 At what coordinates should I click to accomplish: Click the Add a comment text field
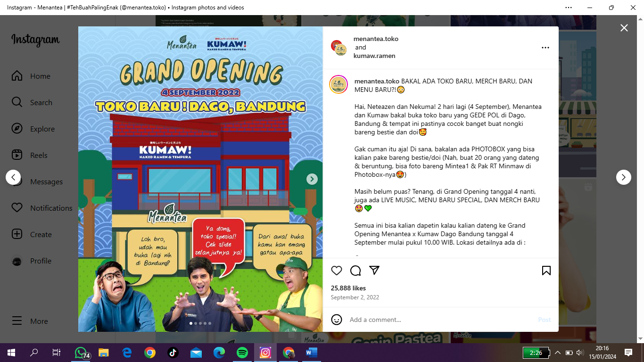[x=438, y=320]
